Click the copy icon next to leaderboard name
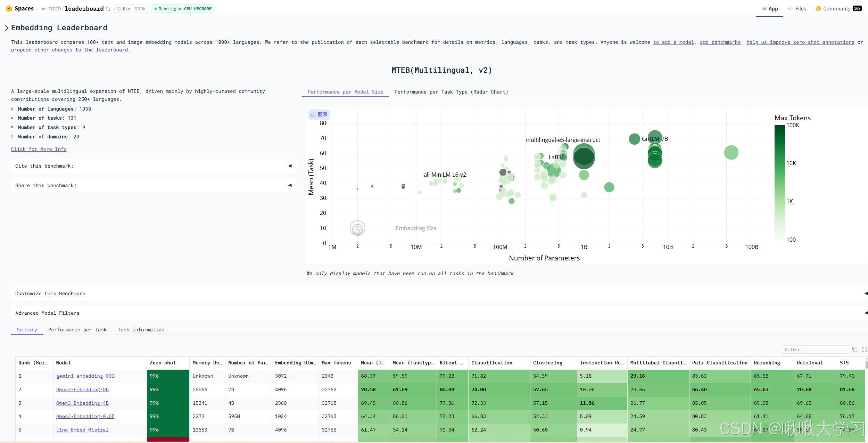 pos(108,9)
